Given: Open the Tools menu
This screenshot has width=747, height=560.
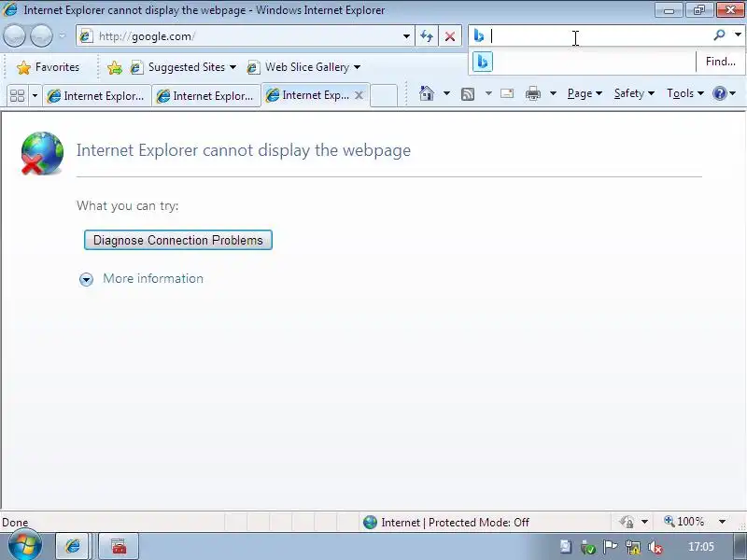Looking at the screenshot, I should click(685, 93).
